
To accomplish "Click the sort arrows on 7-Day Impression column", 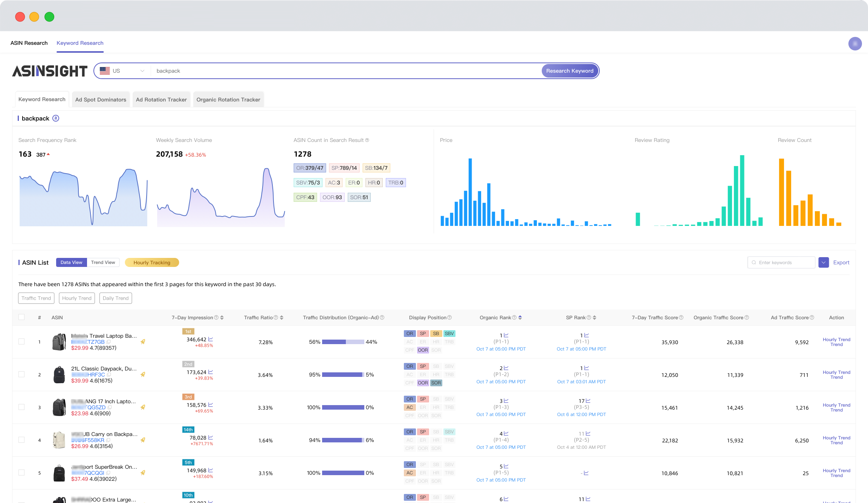I will (222, 317).
